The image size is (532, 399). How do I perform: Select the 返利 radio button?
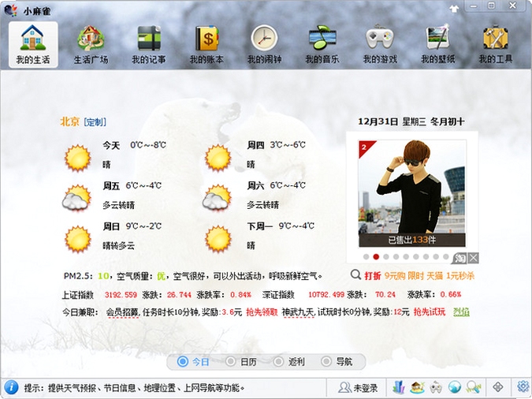[278, 362]
